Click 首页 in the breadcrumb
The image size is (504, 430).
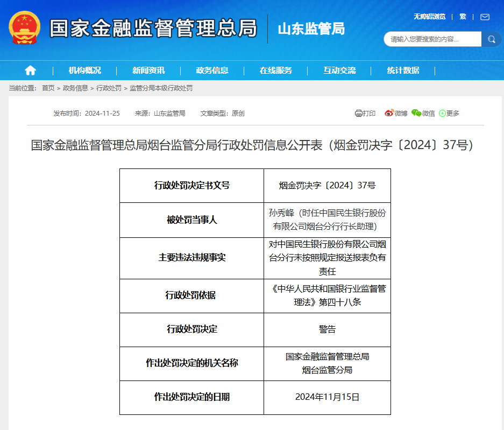click(48, 88)
